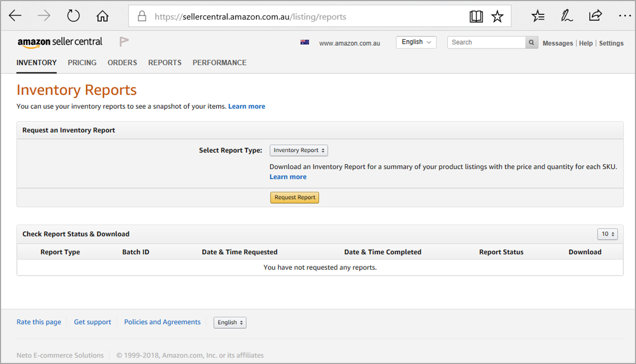This screenshot has height=364, width=636.
Task: Click Rate this page link
Action: point(39,322)
